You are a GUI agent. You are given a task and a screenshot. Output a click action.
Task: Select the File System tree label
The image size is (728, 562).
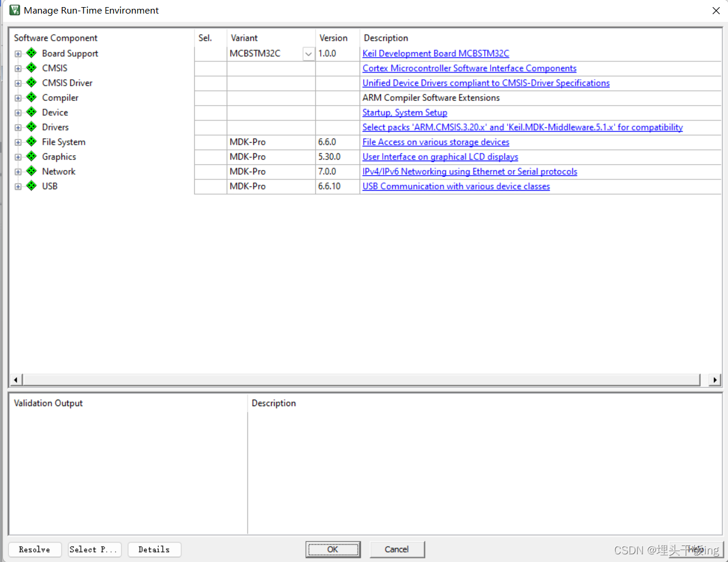pyautogui.click(x=64, y=142)
